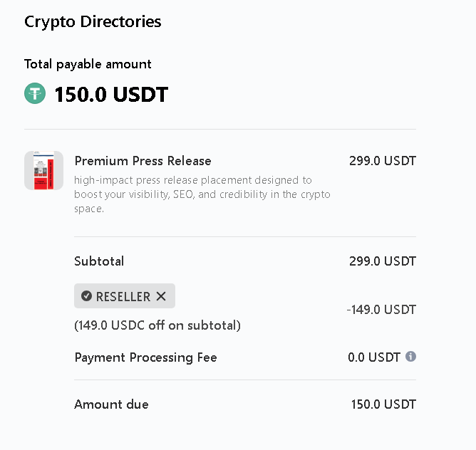This screenshot has width=476, height=450.
Task: Click the Subtotal label
Action: tap(99, 261)
